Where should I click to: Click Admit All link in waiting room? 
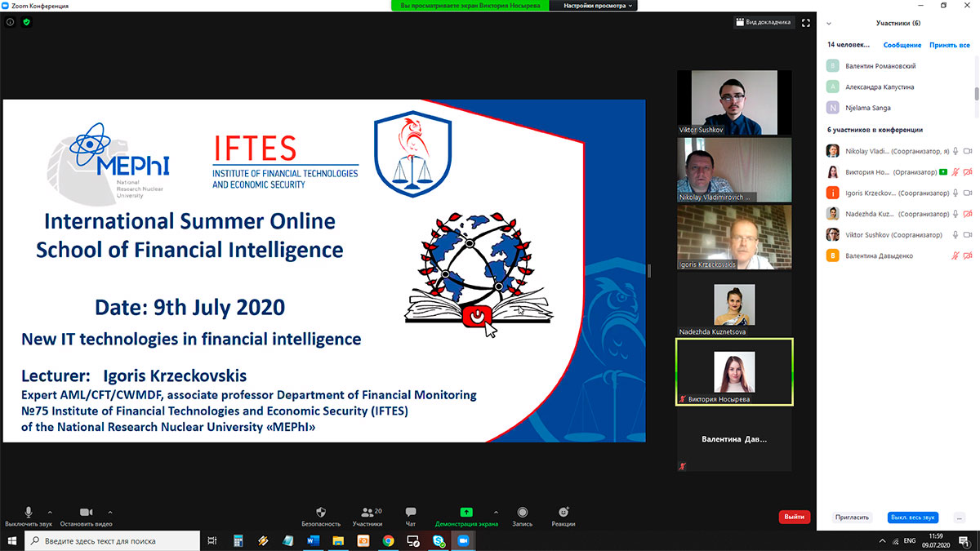949,45
